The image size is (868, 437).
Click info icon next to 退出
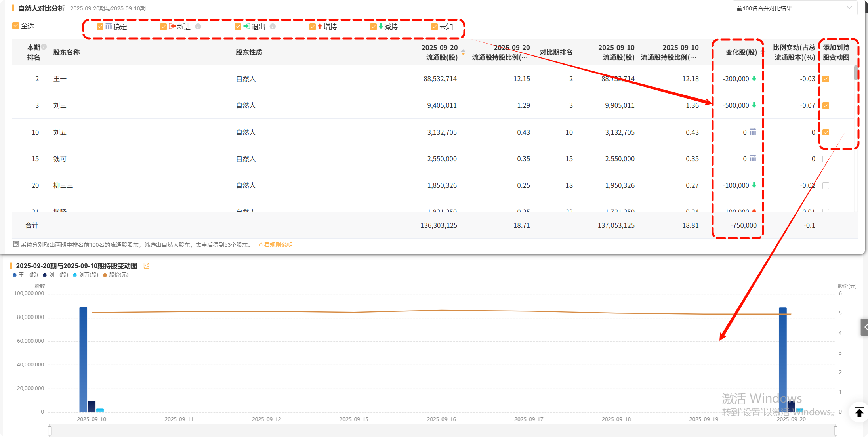(273, 27)
